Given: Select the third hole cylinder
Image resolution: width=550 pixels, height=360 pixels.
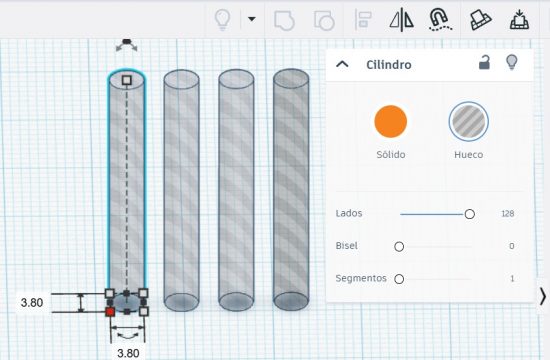Looking at the screenshot, I should click(236, 190).
